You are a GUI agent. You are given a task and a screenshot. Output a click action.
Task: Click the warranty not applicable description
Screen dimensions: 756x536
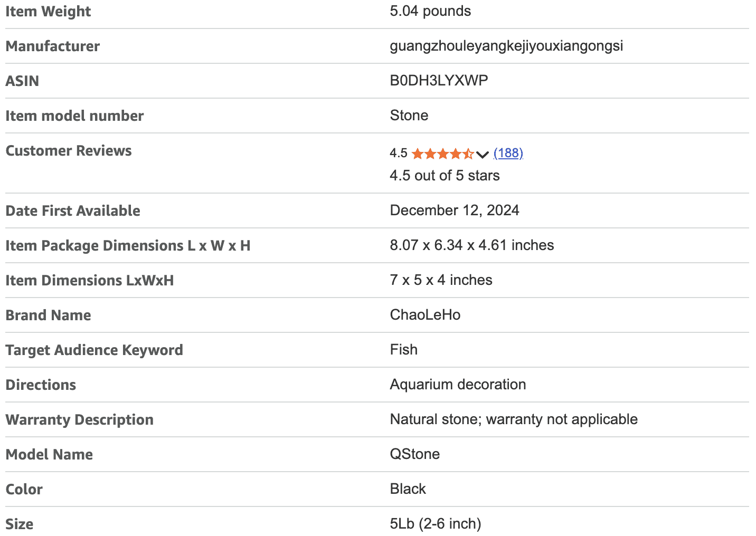point(514,419)
